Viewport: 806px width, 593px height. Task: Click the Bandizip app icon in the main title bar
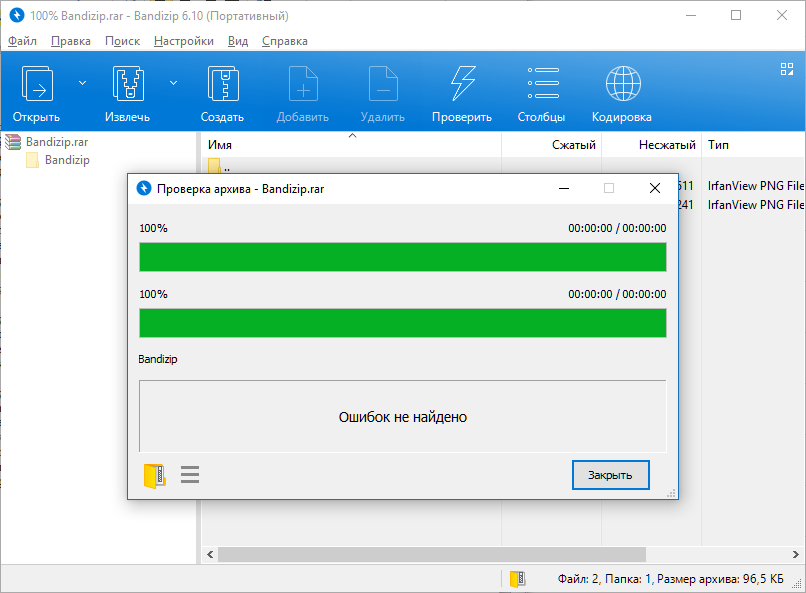17,15
